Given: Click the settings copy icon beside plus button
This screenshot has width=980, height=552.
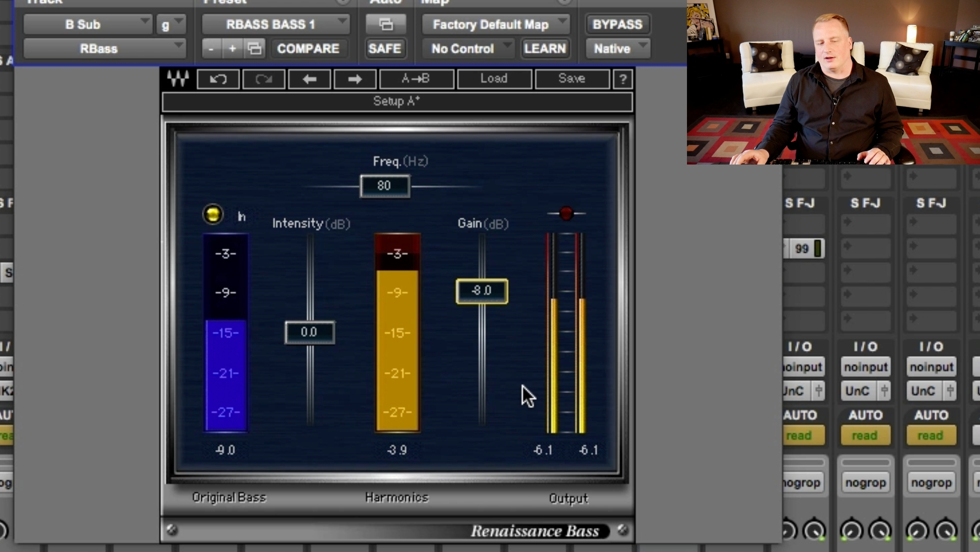Looking at the screenshot, I should [255, 49].
